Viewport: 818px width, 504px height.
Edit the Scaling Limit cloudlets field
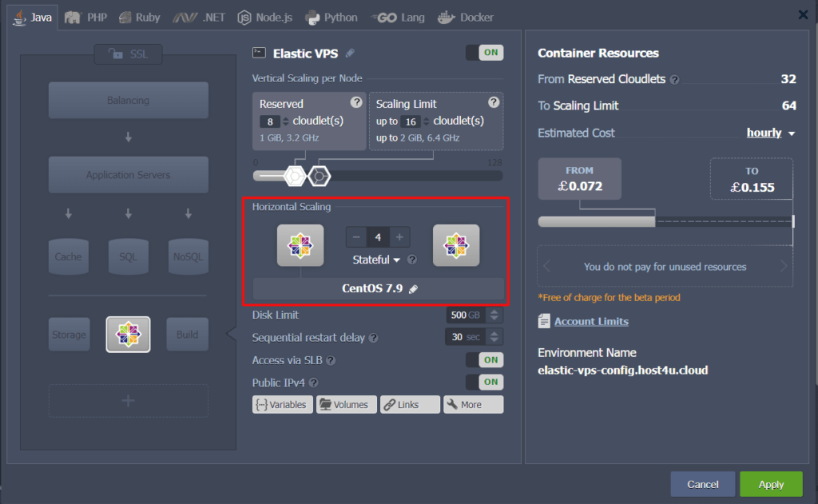click(x=411, y=121)
